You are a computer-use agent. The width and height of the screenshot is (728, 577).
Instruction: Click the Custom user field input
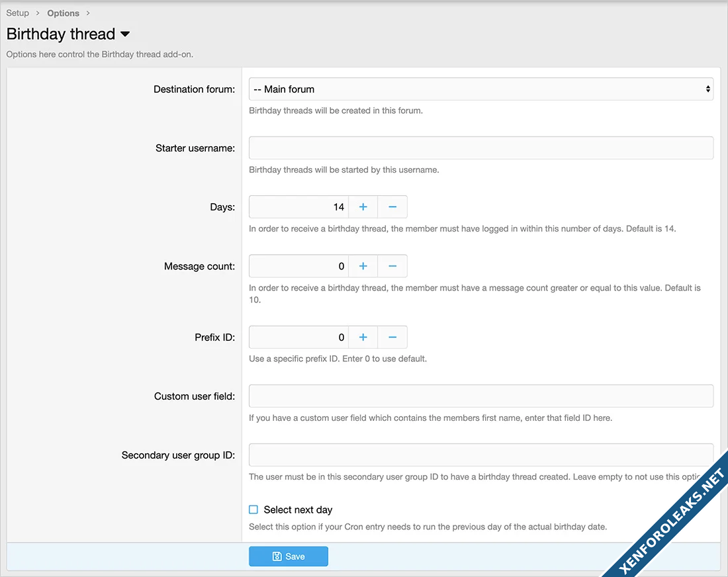coord(480,396)
